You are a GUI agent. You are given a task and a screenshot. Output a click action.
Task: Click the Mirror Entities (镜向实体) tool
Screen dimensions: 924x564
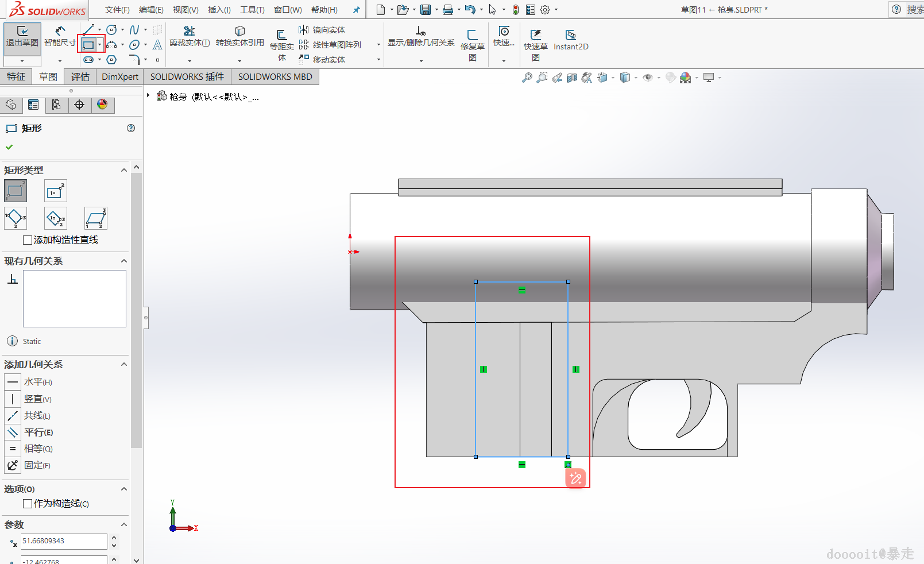click(x=322, y=30)
